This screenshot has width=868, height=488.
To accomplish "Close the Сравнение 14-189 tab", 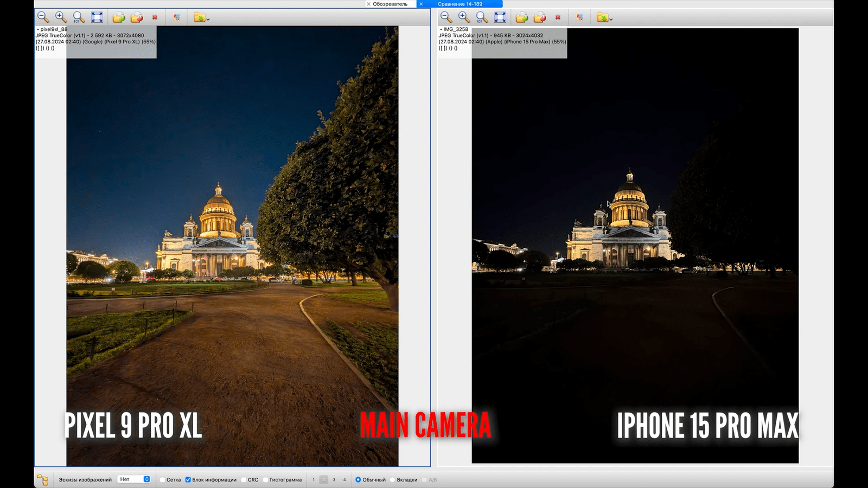I will (x=421, y=4).
